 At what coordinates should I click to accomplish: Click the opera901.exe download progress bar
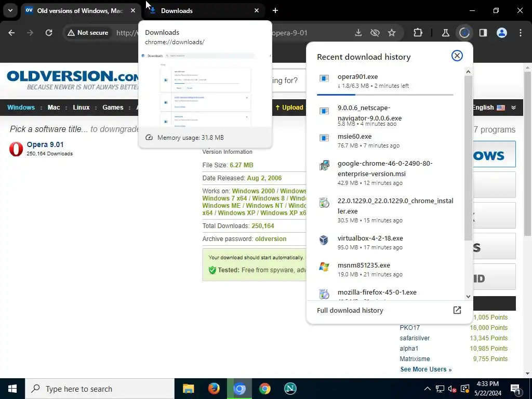pos(385,95)
